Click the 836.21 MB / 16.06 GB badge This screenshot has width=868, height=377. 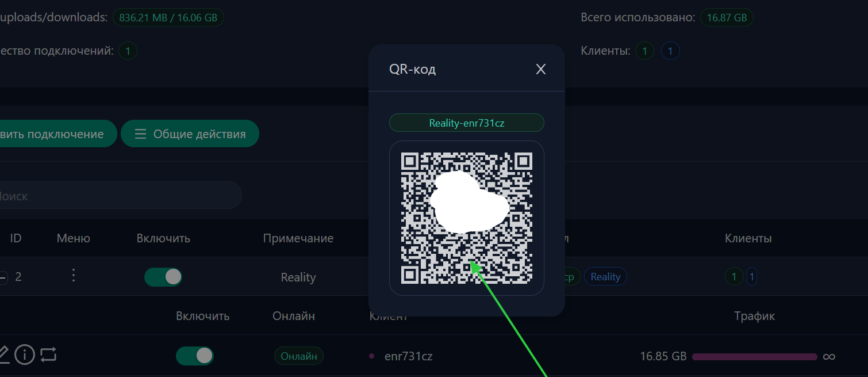[168, 17]
